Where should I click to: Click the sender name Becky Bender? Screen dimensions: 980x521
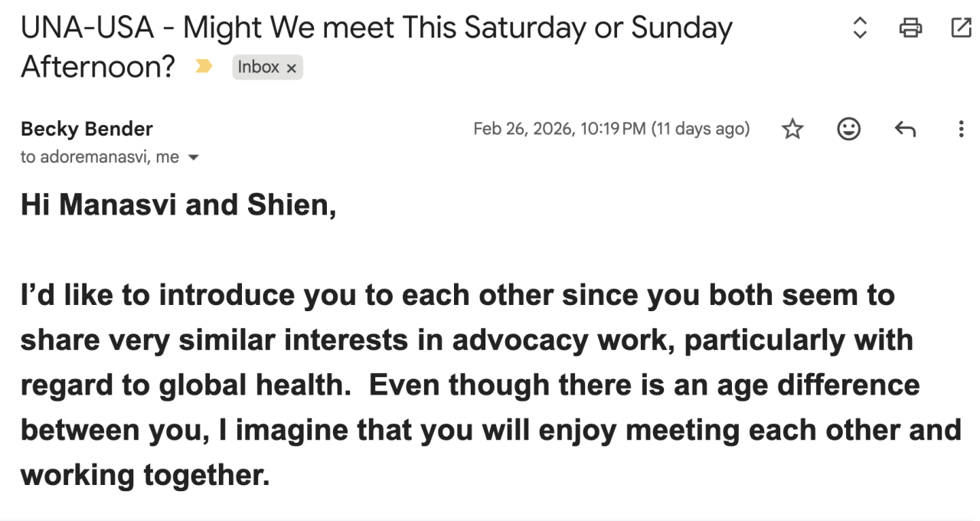pyautogui.click(x=87, y=129)
